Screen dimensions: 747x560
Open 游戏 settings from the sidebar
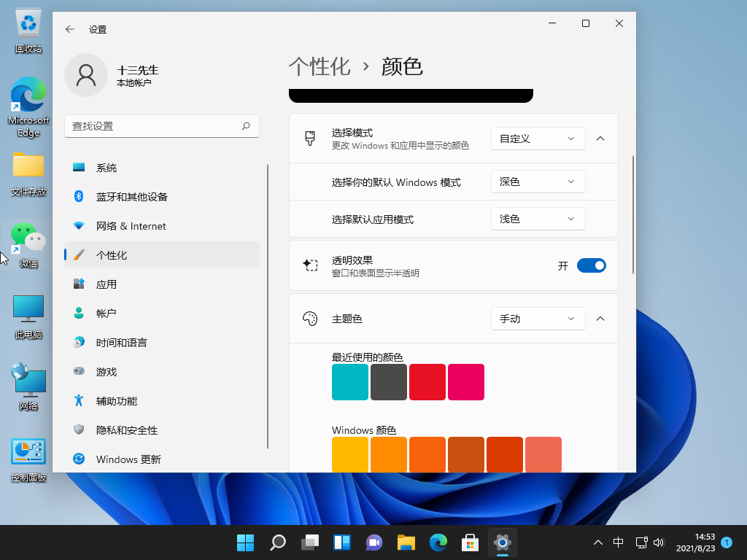pos(107,371)
